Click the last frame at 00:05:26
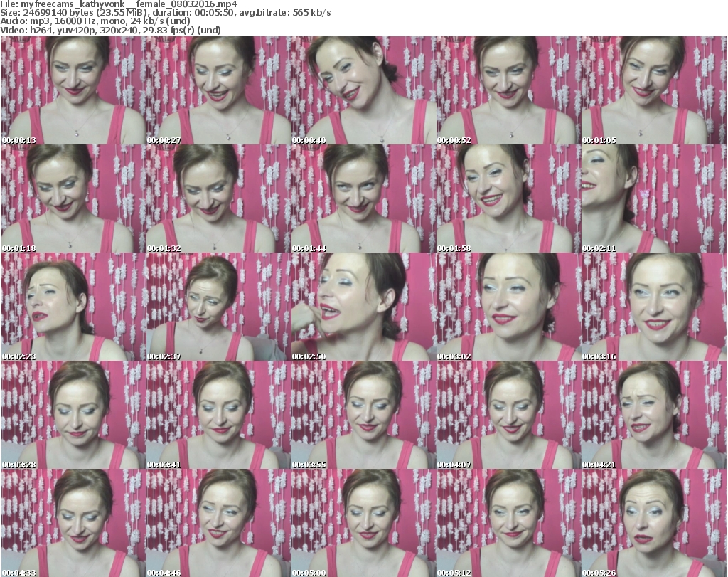This screenshot has width=728, height=577. point(653,523)
